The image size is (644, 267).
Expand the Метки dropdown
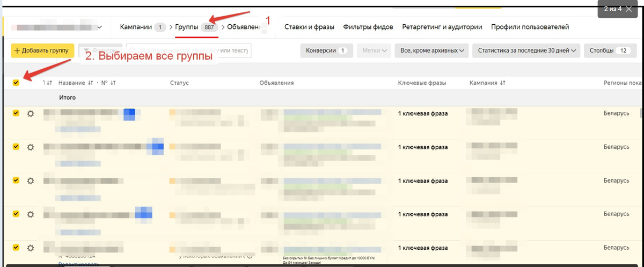point(375,50)
